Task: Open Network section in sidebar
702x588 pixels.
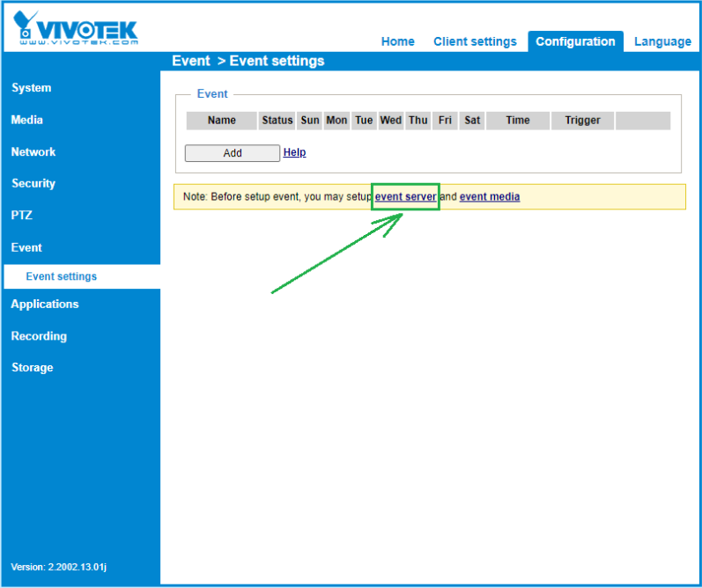Action: 33,151
